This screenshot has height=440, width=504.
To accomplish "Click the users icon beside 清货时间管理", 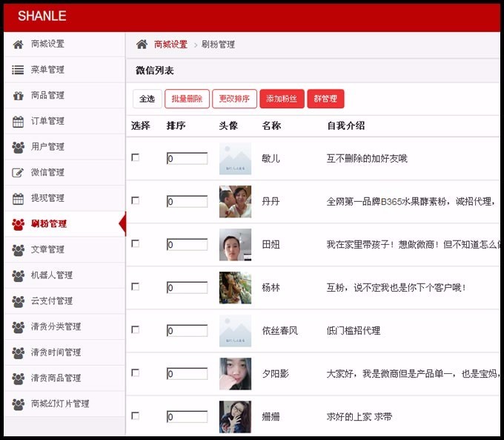I will [18, 352].
